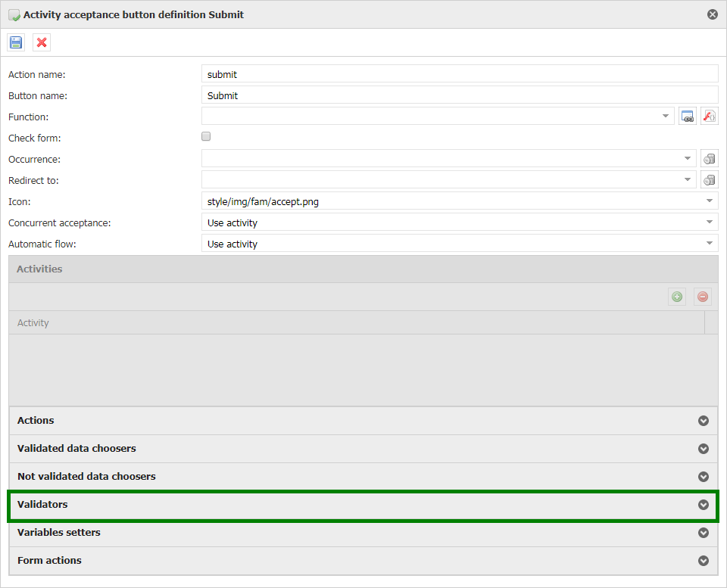Open the Function dropdown
727x588 pixels.
click(666, 116)
